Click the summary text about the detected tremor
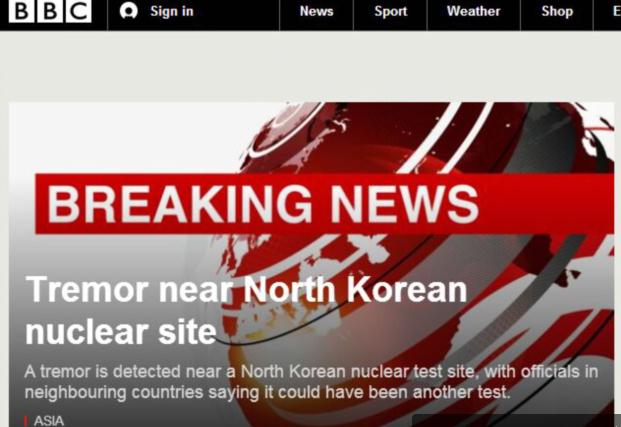Screen dimensions: 621x427 311,382
